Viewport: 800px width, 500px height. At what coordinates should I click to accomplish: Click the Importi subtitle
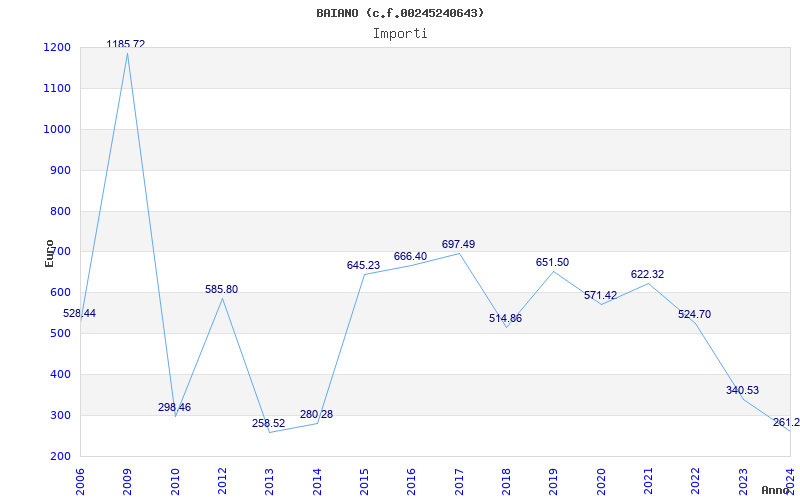(x=400, y=34)
